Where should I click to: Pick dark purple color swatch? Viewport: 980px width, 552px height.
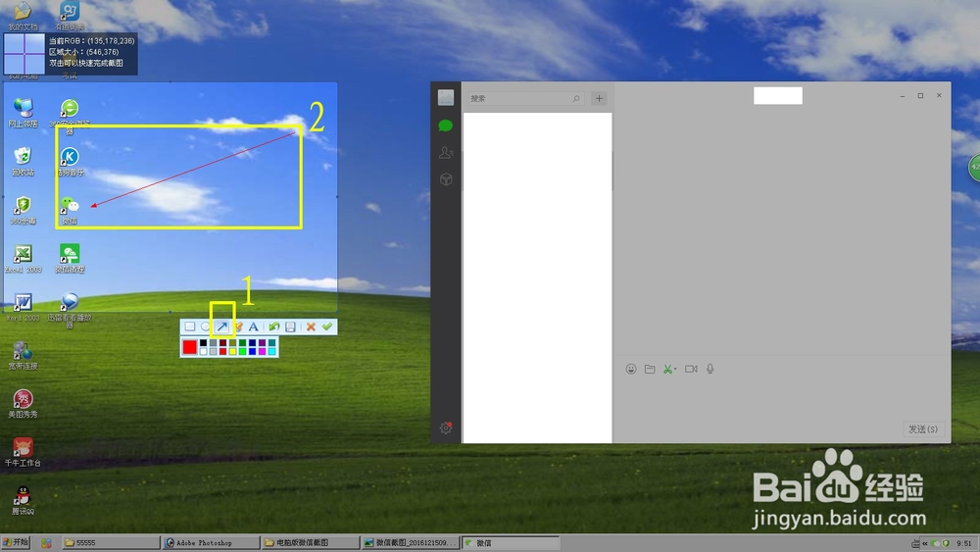click(x=262, y=342)
